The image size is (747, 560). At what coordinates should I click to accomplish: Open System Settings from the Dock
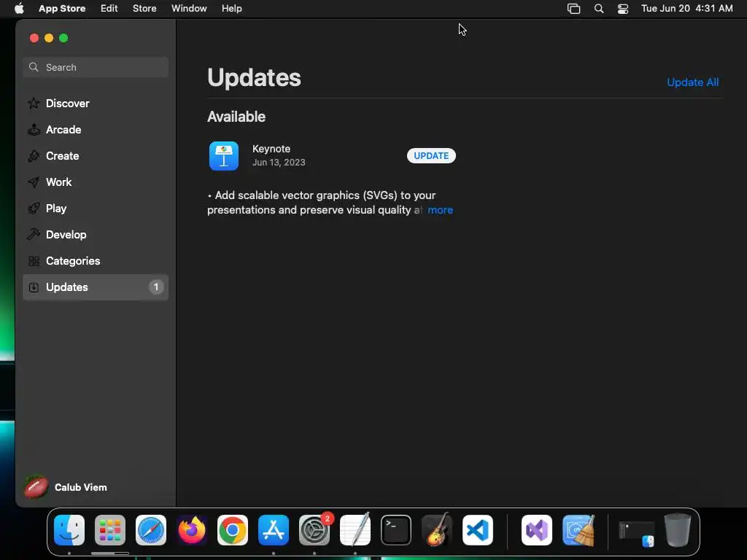pyautogui.click(x=314, y=530)
